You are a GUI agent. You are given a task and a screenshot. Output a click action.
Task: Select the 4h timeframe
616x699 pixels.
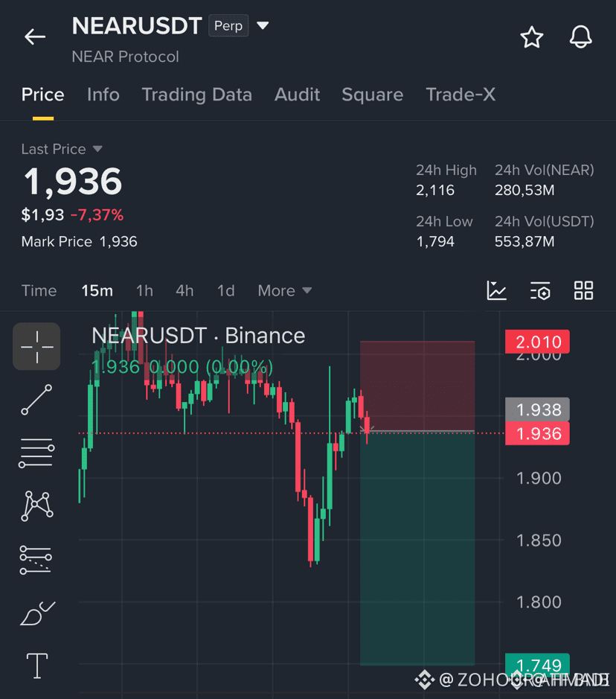tap(185, 290)
